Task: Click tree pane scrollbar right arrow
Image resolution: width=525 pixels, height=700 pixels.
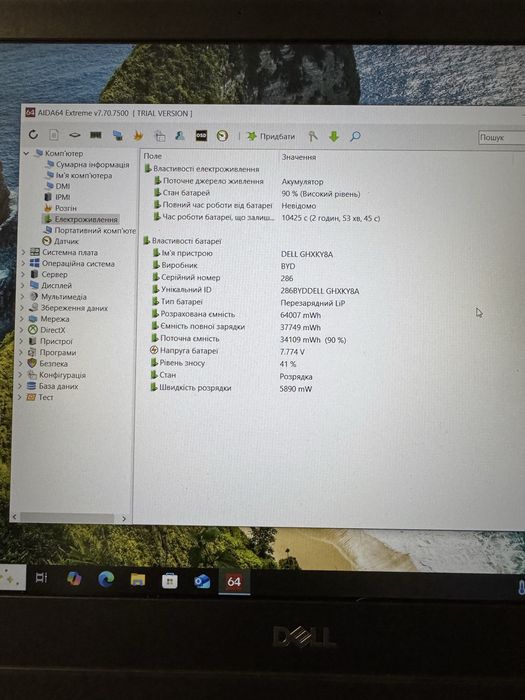Action: coord(124,518)
